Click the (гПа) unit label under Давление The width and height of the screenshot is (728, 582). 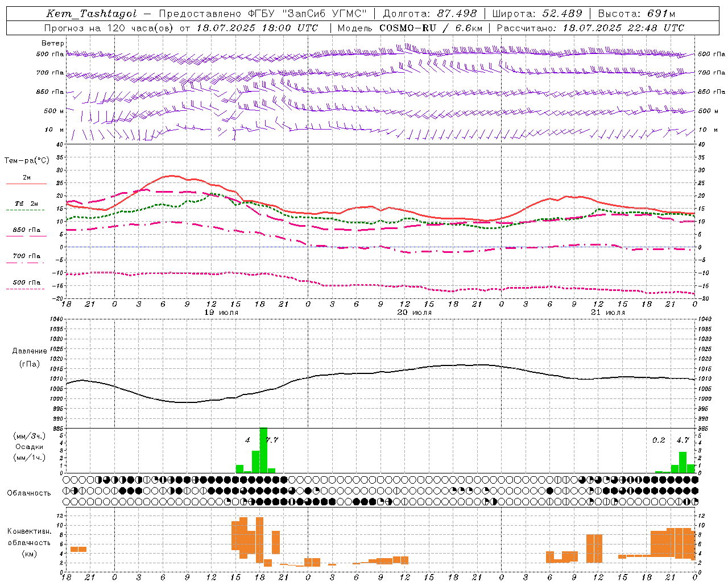[x=30, y=364]
